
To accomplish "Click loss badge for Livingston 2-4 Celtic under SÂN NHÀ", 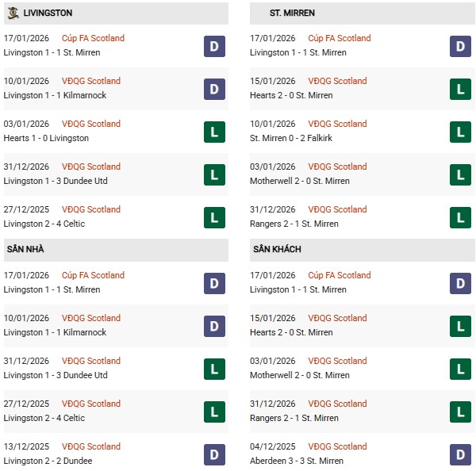I will tap(213, 412).
